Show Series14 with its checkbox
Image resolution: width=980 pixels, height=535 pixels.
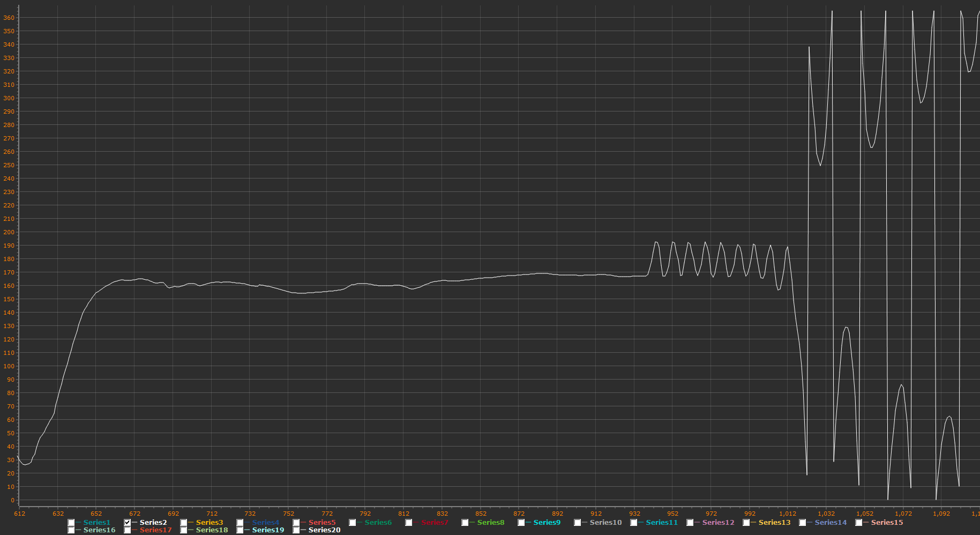(803, 523)
